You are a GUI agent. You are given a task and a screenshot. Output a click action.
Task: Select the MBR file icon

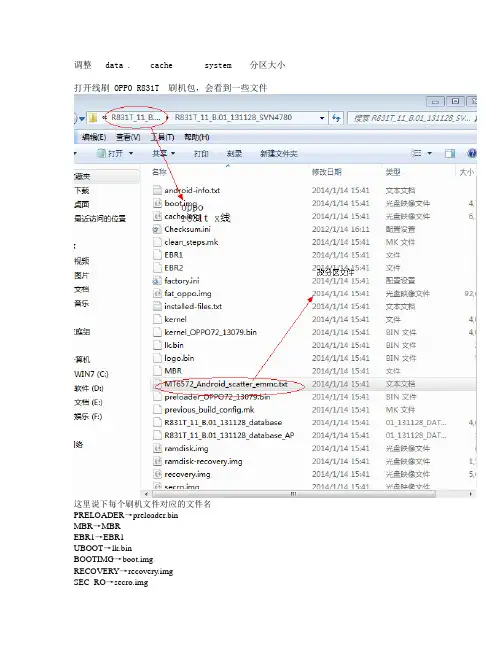click(157, 370)
